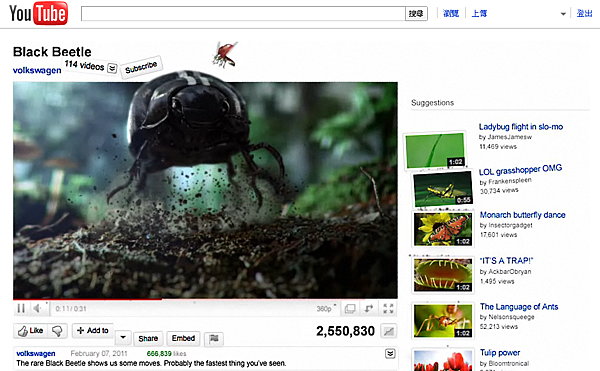Expand the account dropdown arrow in the header

[x=563, y=14]
